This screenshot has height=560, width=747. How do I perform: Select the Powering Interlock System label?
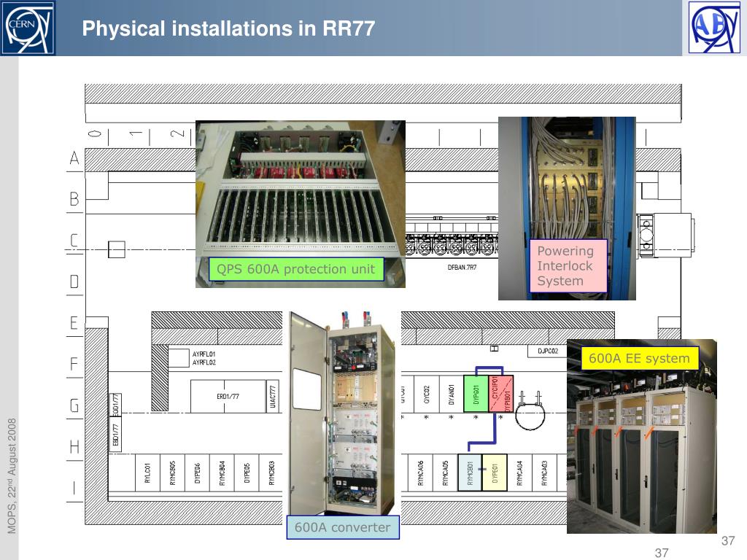pos(568,265)
